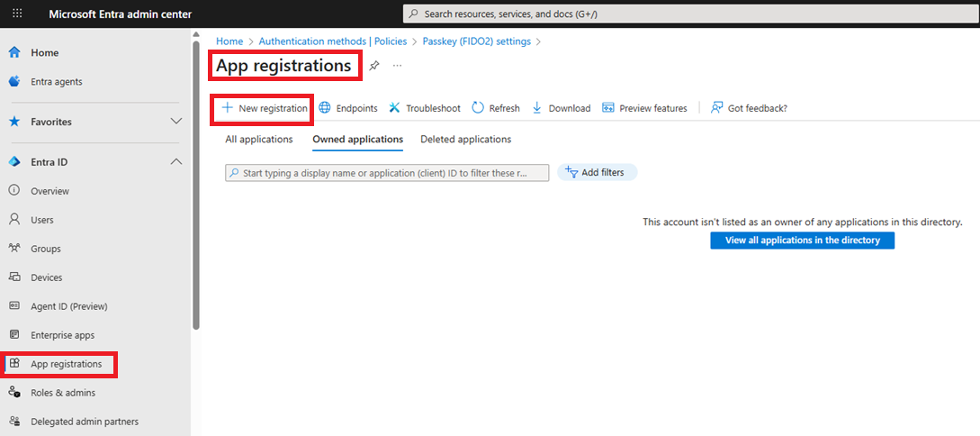Click the Delegated admin partners icon
The image size is (980, 436).
[14, 421]
